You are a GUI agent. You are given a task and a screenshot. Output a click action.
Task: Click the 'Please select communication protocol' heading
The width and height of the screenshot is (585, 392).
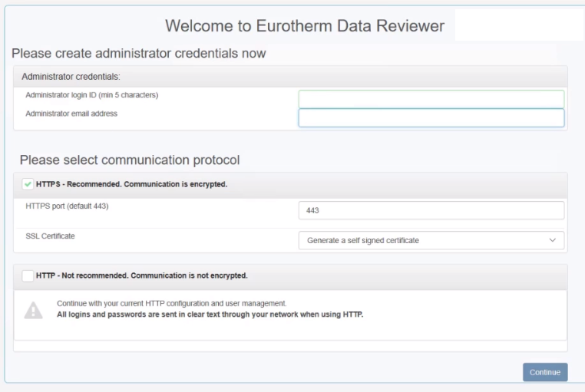130,160
